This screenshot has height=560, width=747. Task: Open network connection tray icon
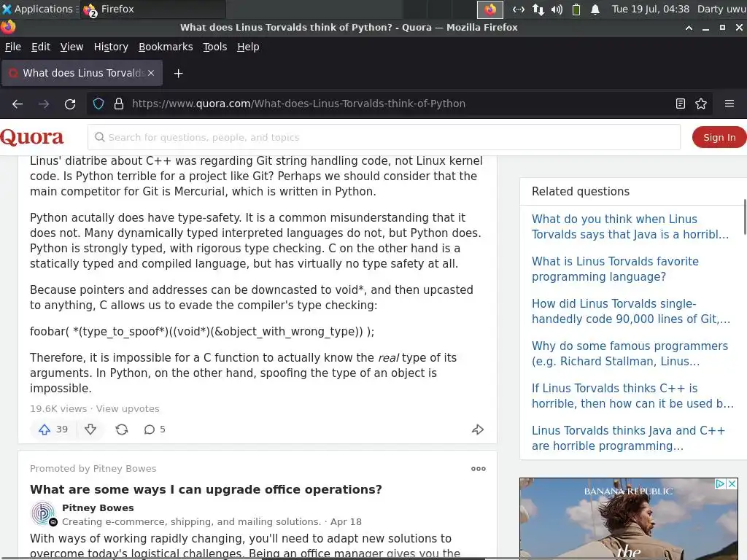click(x=538, y=9)
